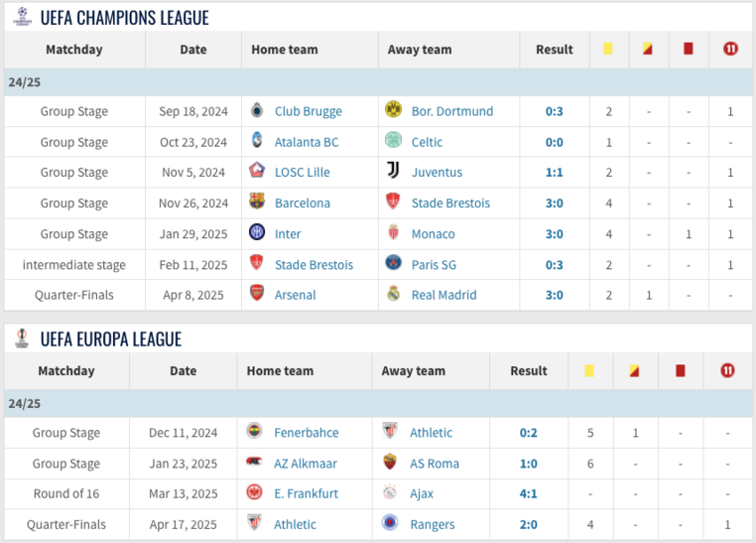This screenshot has width=756, height=543.
Task: Click the Champions League Matchday column header
Action: [x=73, y=50]
